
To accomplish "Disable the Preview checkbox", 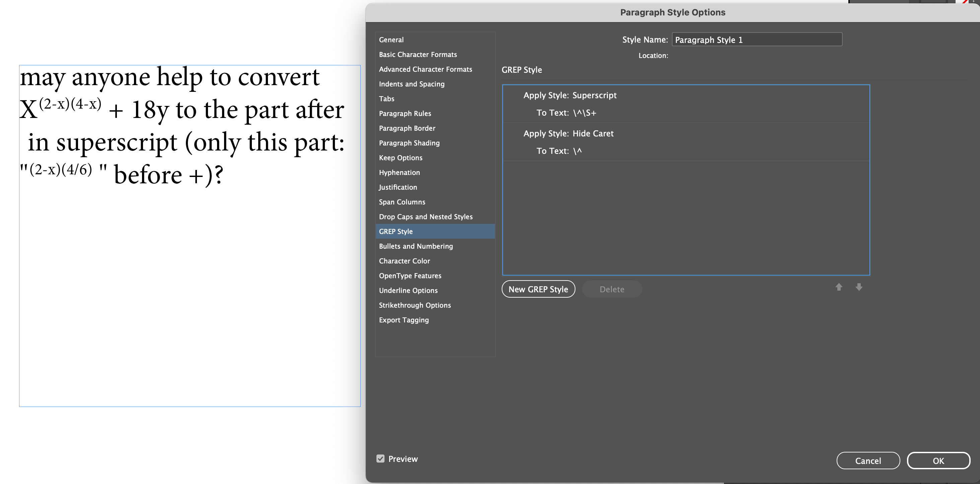I will pyautogui.click(x=381, y=459).
